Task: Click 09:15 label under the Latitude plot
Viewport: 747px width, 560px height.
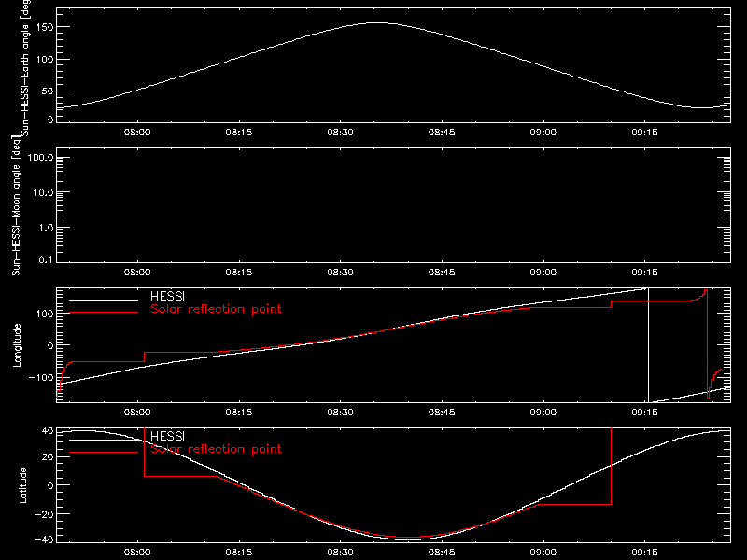Action: [x=644, y=553]
